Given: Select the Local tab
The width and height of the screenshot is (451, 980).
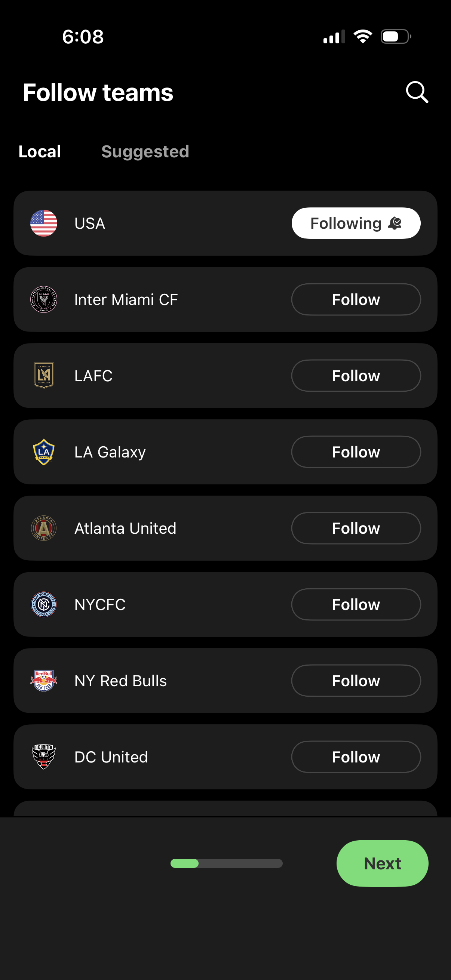Looking at the screenshot, I should [40, 151].
